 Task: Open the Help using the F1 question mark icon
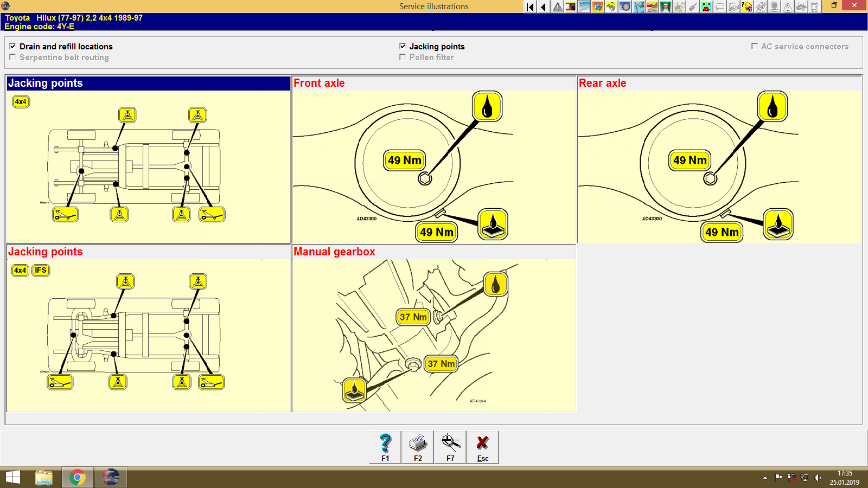click(385, 446)
